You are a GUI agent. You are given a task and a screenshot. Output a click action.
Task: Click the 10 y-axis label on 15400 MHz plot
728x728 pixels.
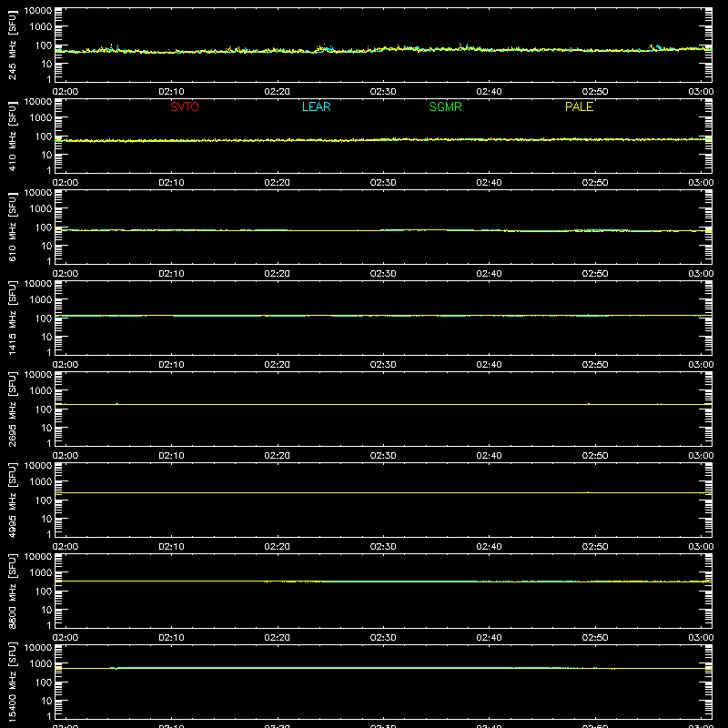(46, 701)
